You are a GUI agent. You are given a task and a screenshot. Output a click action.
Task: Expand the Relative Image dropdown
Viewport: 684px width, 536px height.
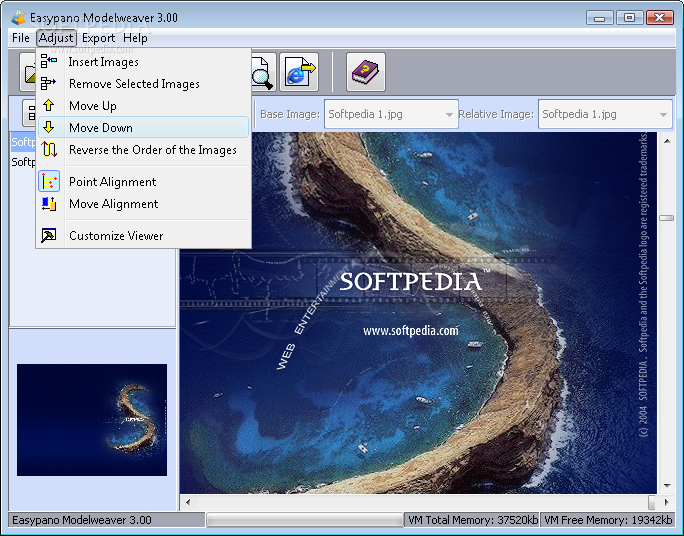pos(663,114)
